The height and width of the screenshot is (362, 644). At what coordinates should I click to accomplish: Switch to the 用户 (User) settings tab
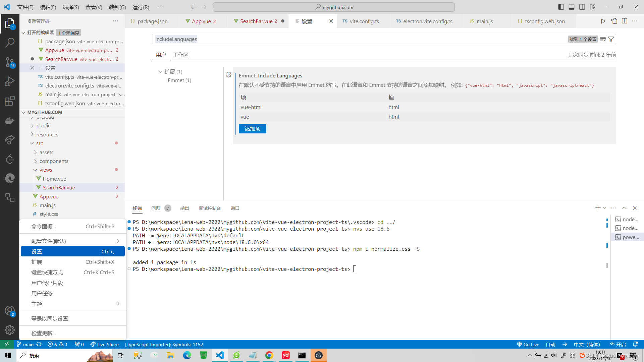161,54
